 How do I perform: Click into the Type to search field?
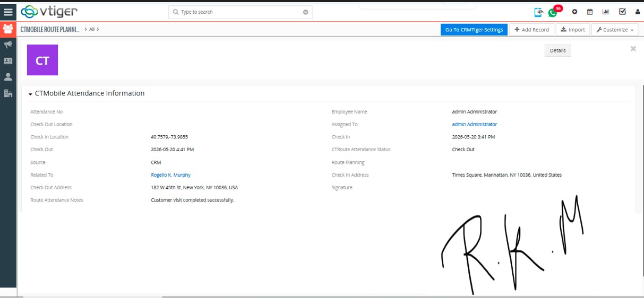click(x=240, y=12)
